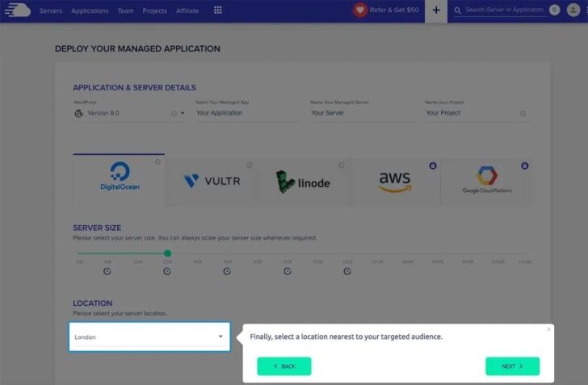Image resolution: width=588 pixels, height=385 pixels.
Task: Open the user account avatar
Action: (573, 10)
